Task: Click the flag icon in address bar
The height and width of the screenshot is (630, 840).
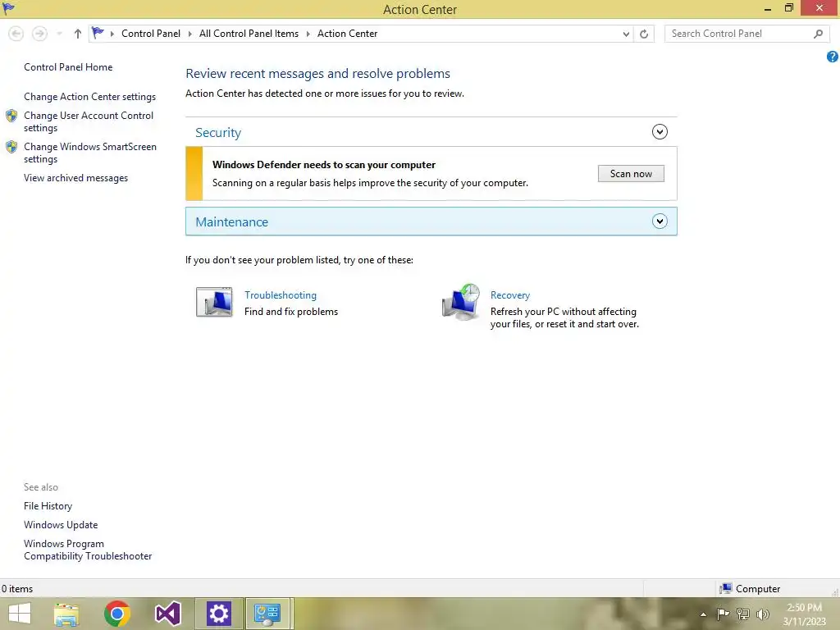Action: point(98,33)
